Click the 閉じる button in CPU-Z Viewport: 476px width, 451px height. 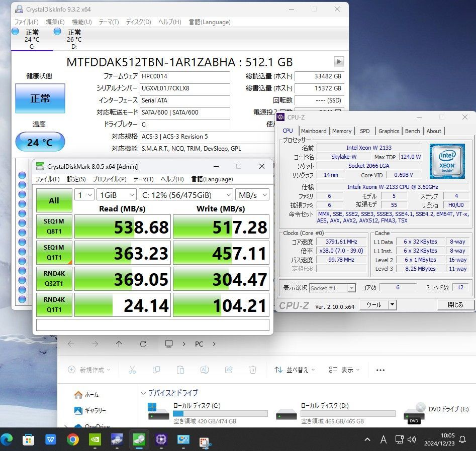455,304
